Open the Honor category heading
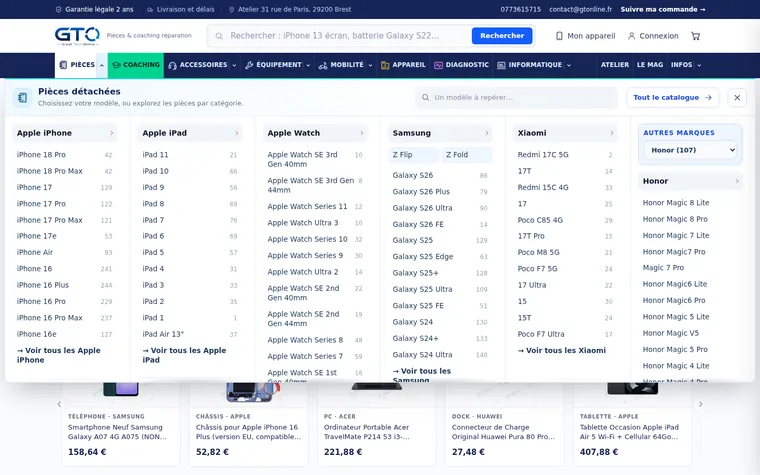The height and width of the screenshot is (475, 760). pyautogui.click(x=690, y=181)
